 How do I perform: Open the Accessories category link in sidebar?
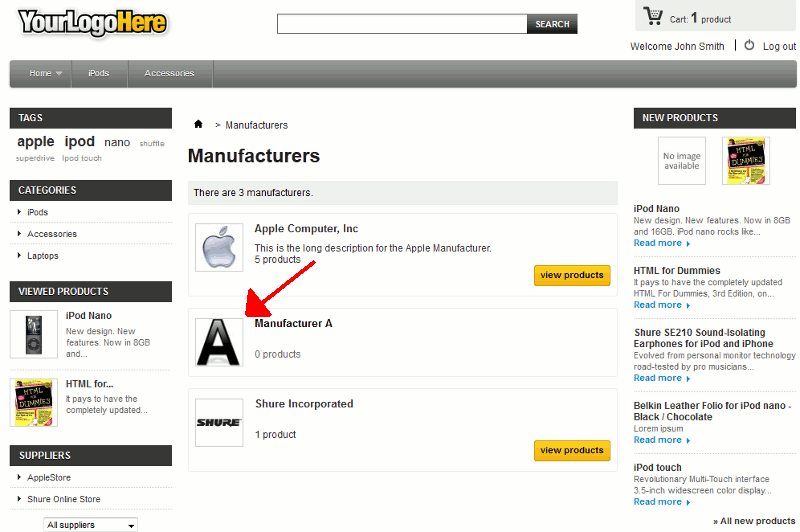pyautogui.click(x=52, y=234)
